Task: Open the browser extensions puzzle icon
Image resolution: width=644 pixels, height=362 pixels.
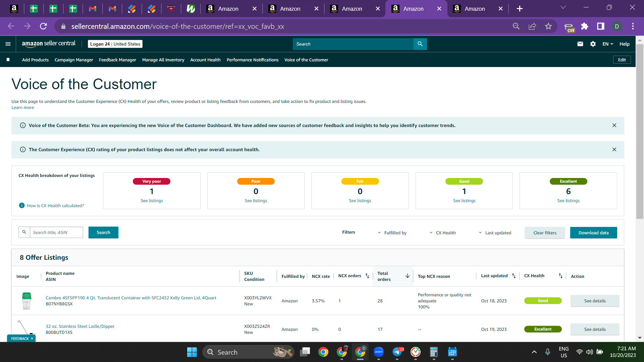Action: tap(585, 26)
